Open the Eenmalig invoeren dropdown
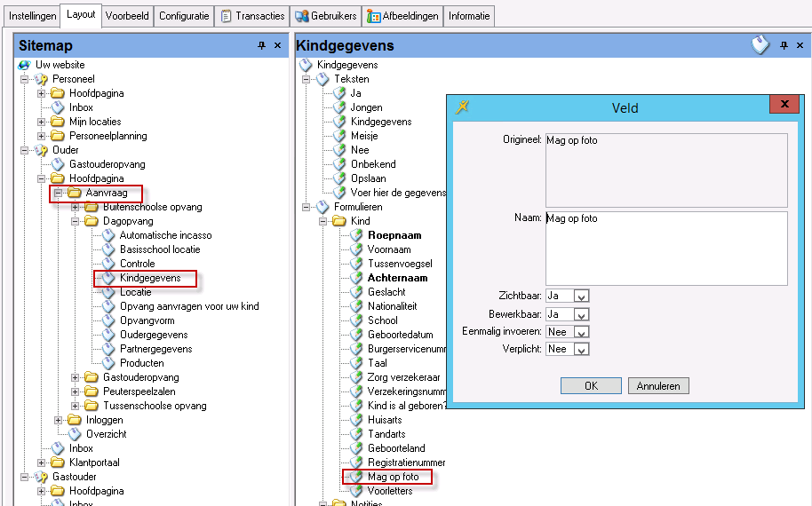The height and width of the screenshot is (506, 812). 581,332
